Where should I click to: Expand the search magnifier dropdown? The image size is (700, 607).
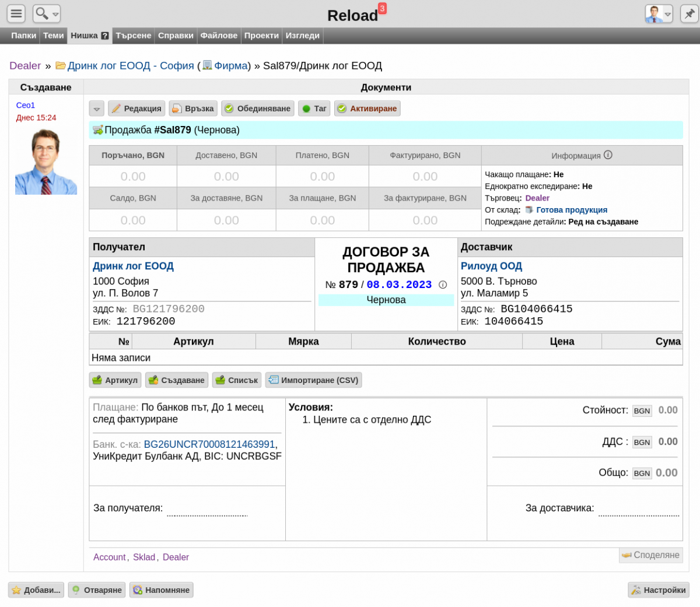pos(47,13)
